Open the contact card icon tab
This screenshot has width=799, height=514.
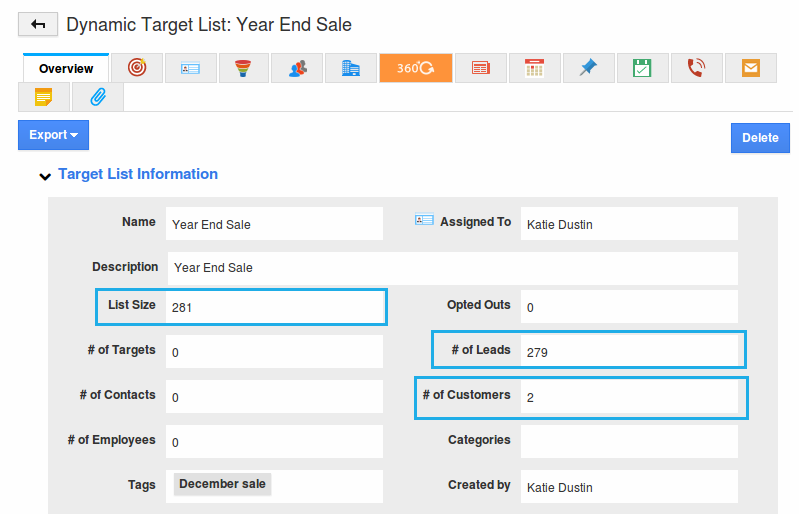point(190,68)
